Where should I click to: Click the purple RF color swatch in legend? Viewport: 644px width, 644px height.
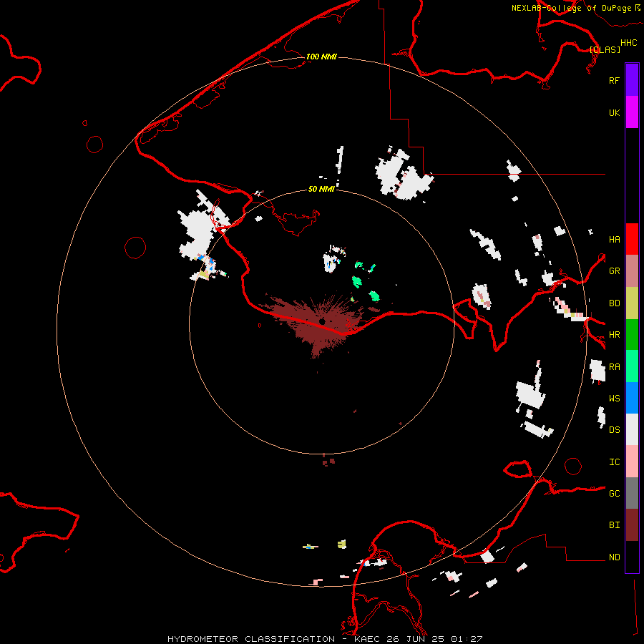pos(632,80)
